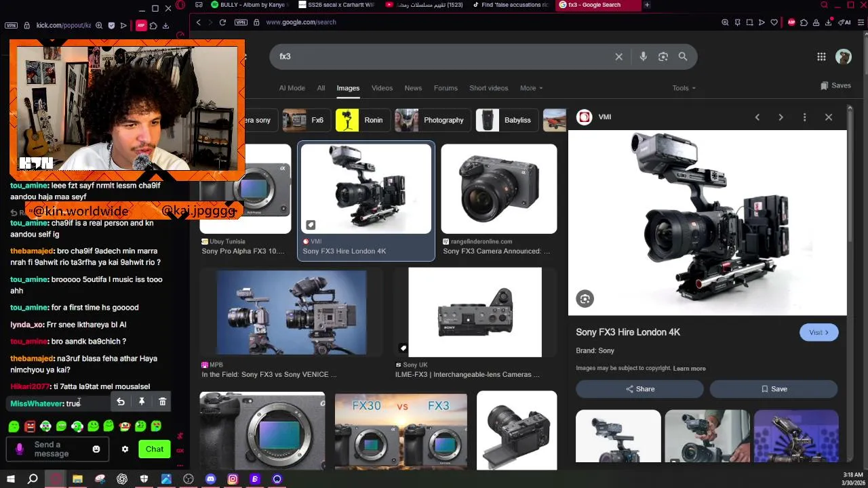Go back in Google browser window
This screenshot has width=868, height=488.
[198, 22]
